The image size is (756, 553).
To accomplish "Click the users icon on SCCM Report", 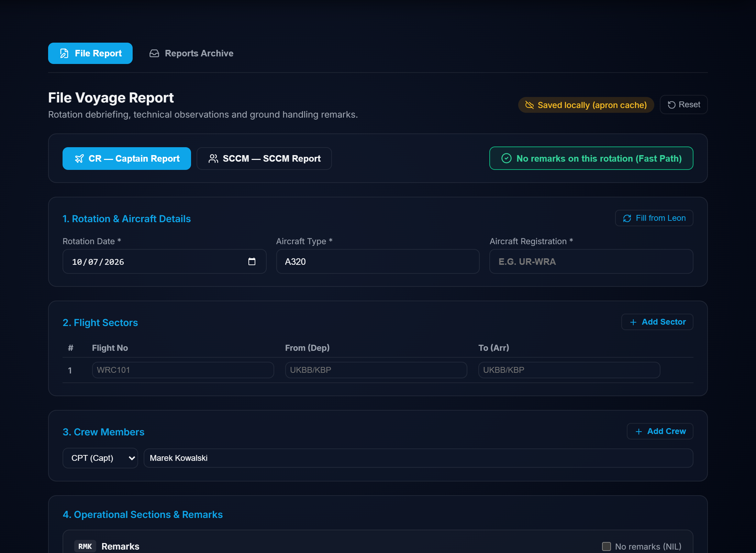I will pos(213,159).
